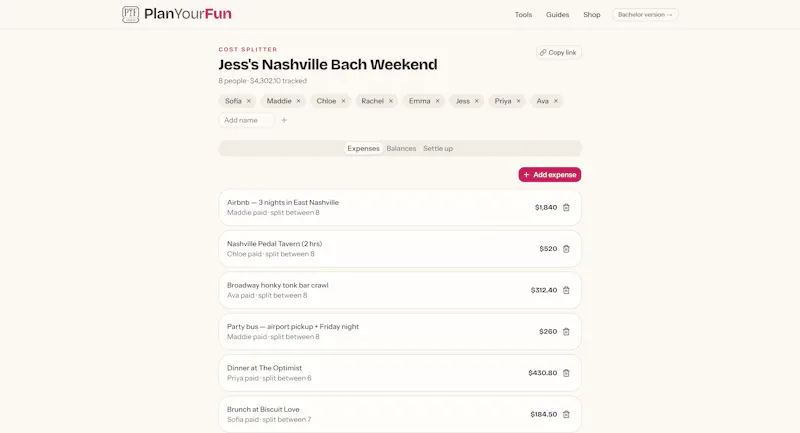Click 'Priya paid · split between 6' text
The image size is (800, 433).
[x=269, y=378]
